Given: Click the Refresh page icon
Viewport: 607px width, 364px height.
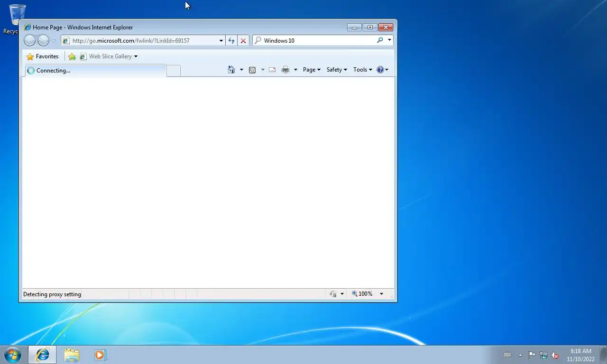Looking at the screenshot, I should tap(231, 41).
